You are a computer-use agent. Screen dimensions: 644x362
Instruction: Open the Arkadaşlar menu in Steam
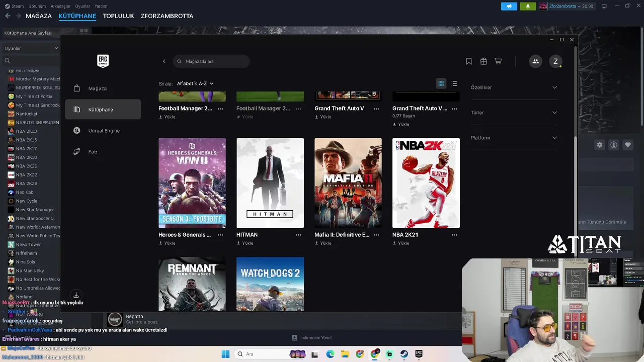pyautogui.click(x=61, y=6)
